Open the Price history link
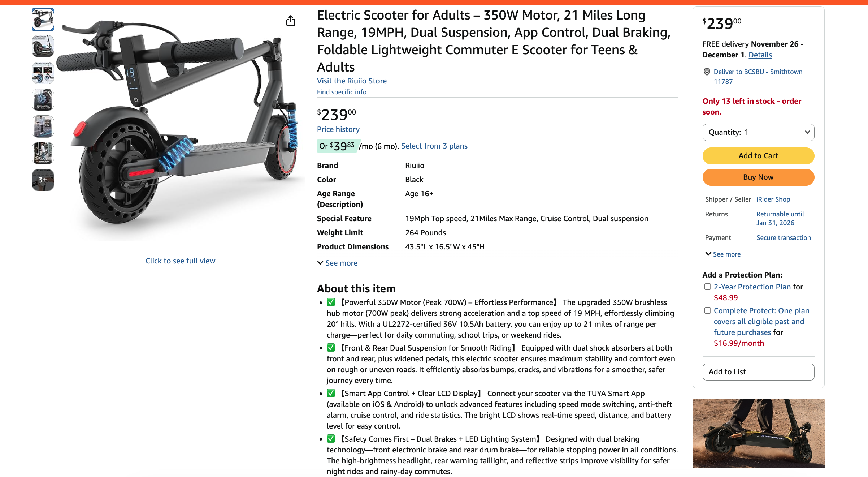868x477 pixels. coord(338,129)
